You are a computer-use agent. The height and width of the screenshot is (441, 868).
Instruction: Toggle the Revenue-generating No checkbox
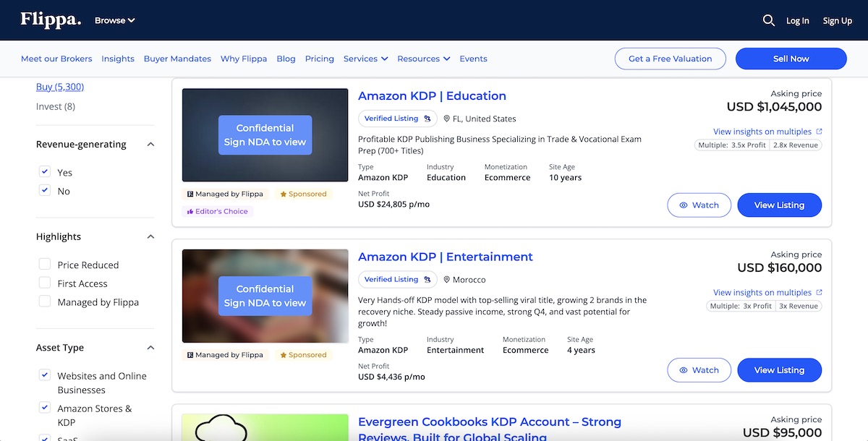click(45, 191)
